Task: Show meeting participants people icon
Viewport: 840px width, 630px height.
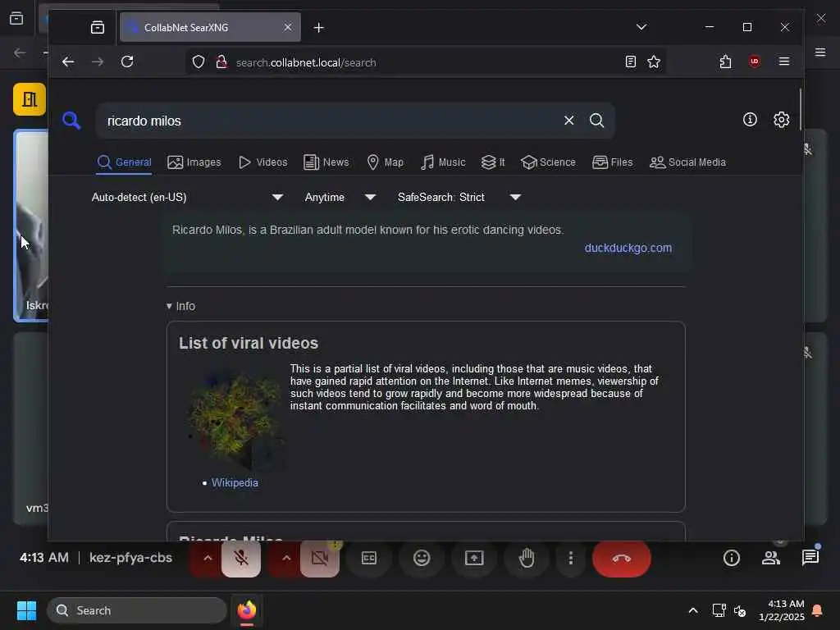Action: click(771, 558)
